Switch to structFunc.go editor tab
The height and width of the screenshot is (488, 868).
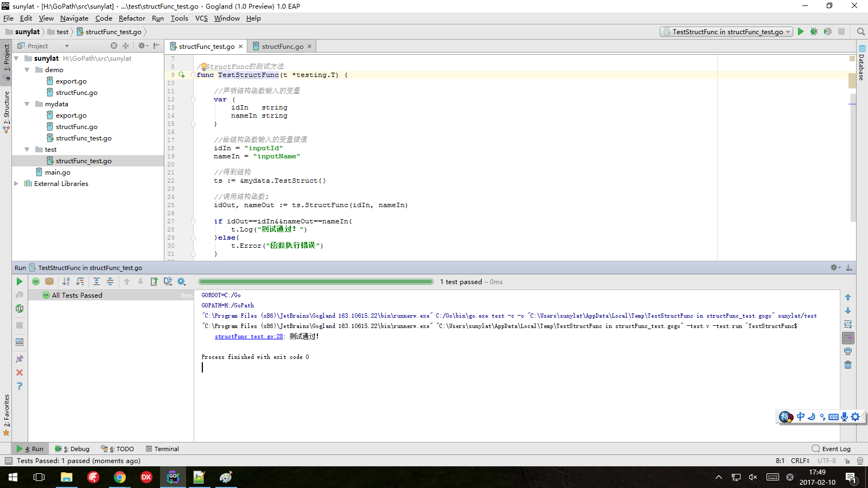[x=283, y=46]
